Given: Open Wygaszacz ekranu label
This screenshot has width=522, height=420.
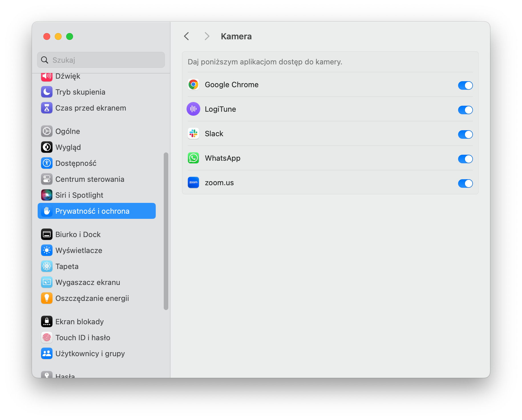Looking at the screenshot, I should [88, 282].
